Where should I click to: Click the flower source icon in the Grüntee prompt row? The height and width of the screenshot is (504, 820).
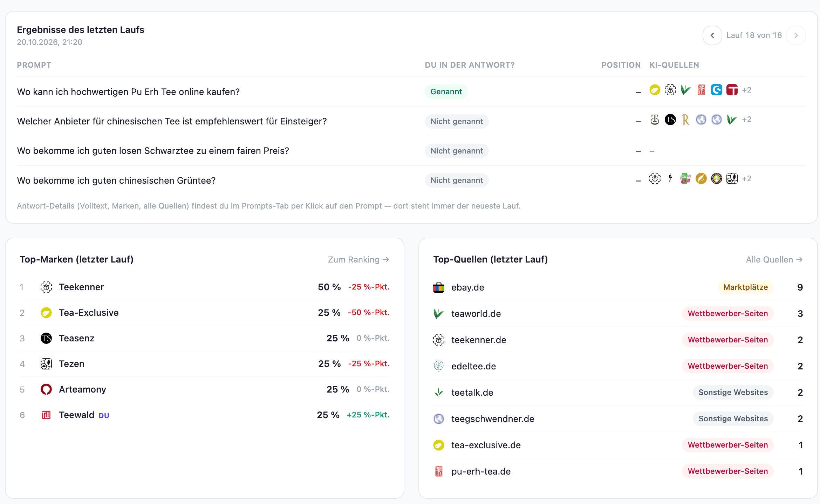click(x=655, y=179)
